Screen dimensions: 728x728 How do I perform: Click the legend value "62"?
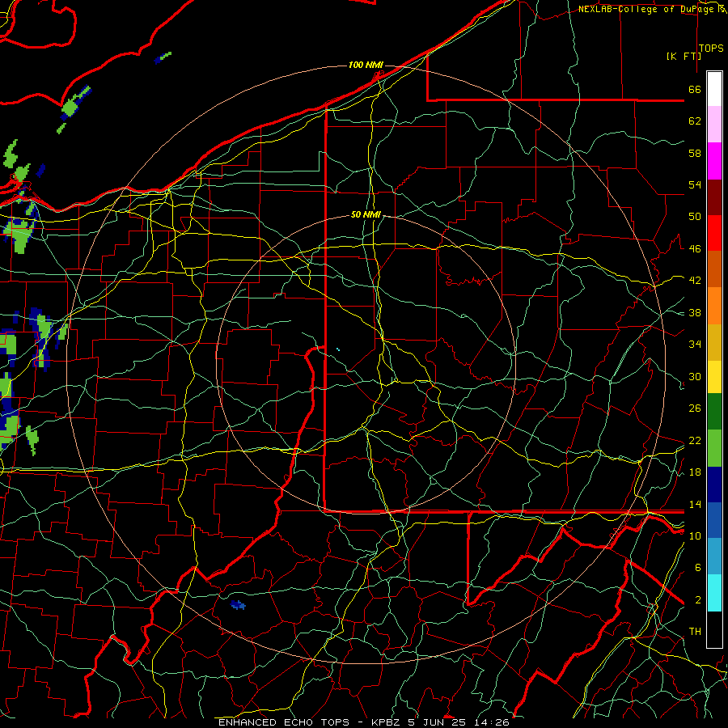pyautogui.click(x=695, y=121)
